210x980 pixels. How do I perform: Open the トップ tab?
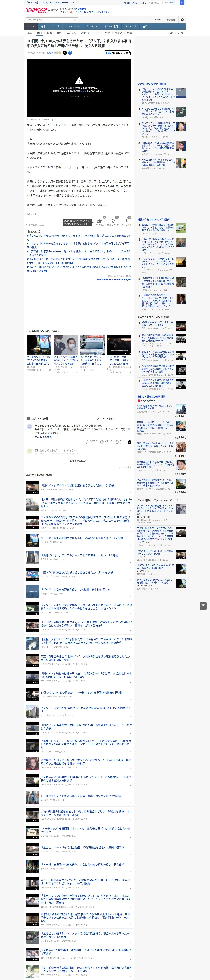[31, 26]
